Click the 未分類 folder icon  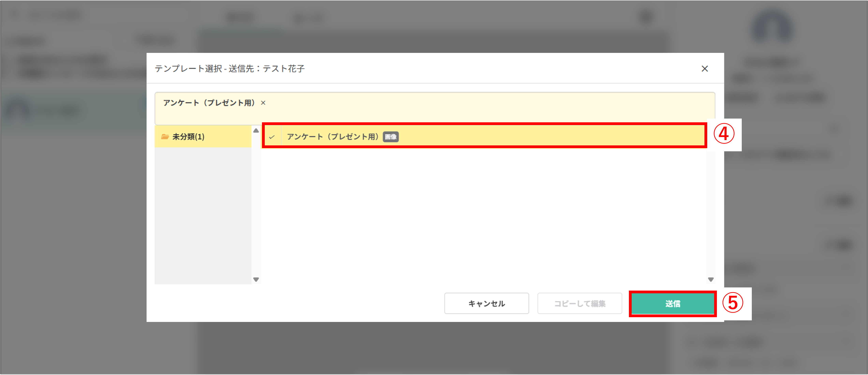(165, 137)
